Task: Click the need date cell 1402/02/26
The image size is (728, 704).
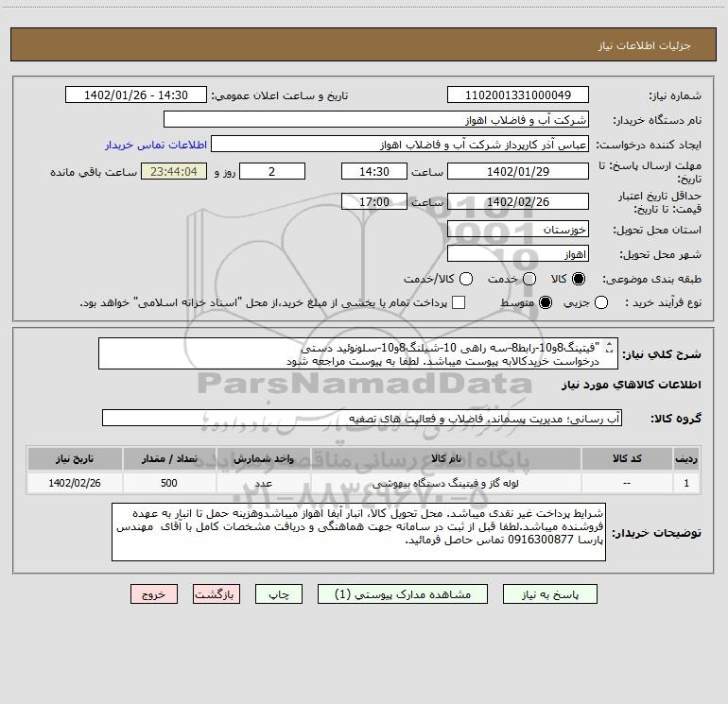Action: point(75,483)
